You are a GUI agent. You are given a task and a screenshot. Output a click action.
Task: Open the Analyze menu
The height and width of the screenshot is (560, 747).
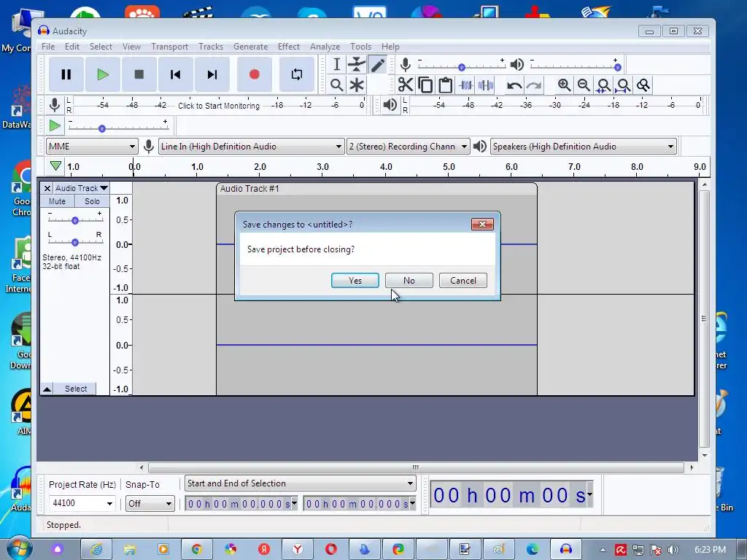(325, 47)
